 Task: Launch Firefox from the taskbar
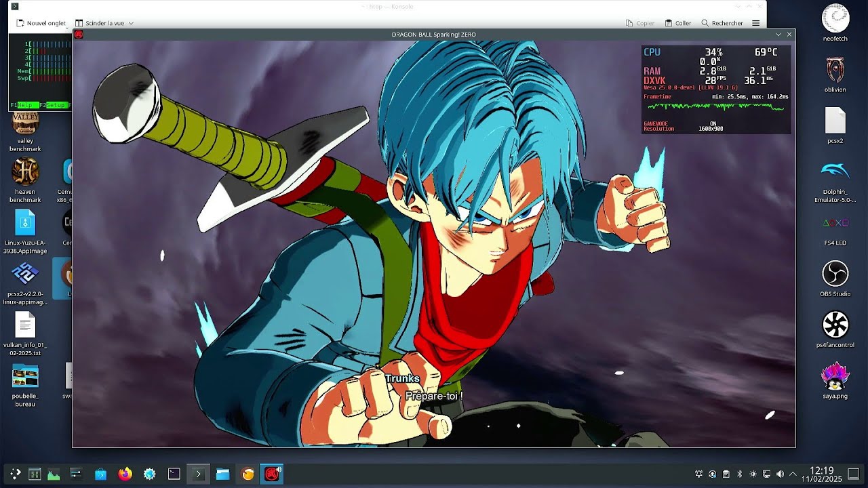tap(125, 474)
